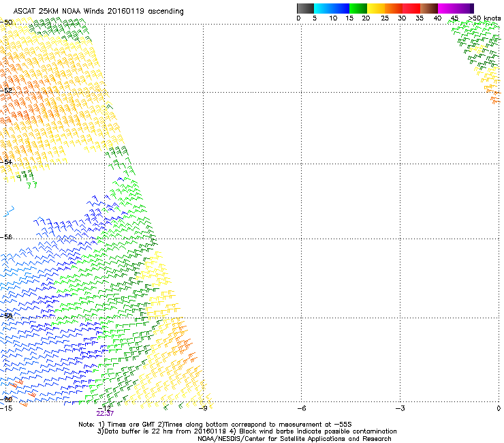Click the -6 longitude axis label

point(301,408)
